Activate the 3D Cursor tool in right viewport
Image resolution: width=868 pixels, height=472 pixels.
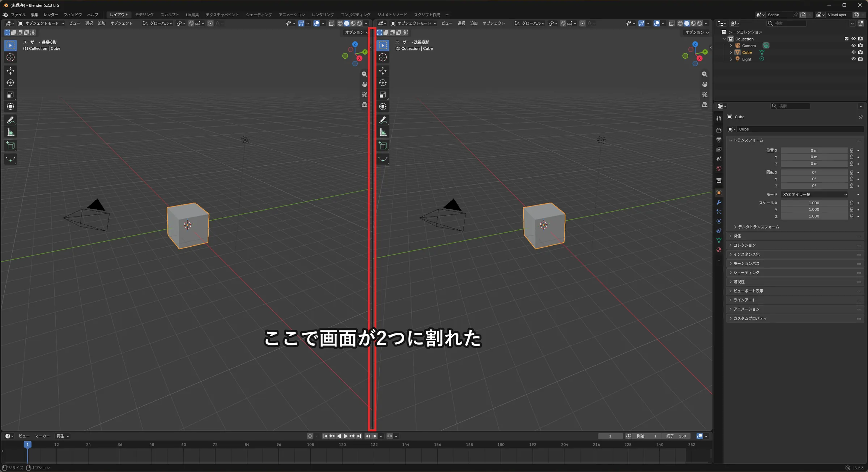tap(383, 57)
